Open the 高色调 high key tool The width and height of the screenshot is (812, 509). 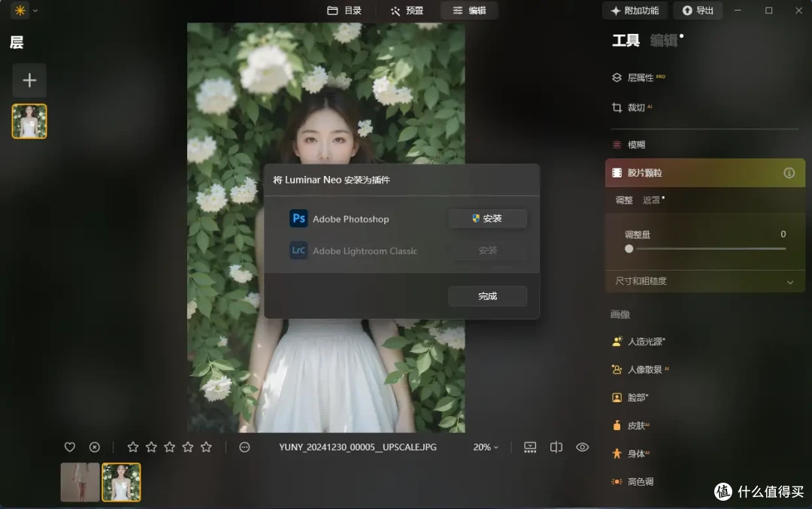tap(633, 481)
